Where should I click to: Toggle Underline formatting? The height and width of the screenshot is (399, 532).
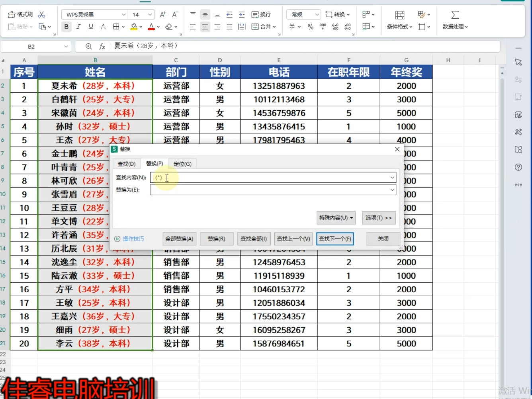pyautogui.click(x=91, y=27)
